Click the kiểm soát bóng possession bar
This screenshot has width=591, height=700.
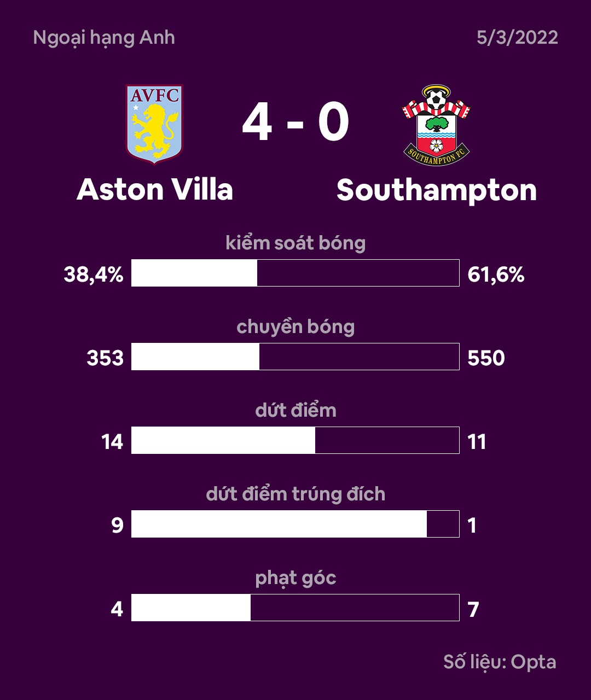(x=295, y=273)
